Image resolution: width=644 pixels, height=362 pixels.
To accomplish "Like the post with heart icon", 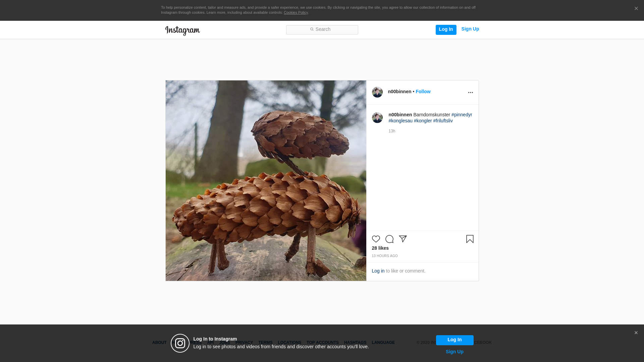I will point(376,239).
